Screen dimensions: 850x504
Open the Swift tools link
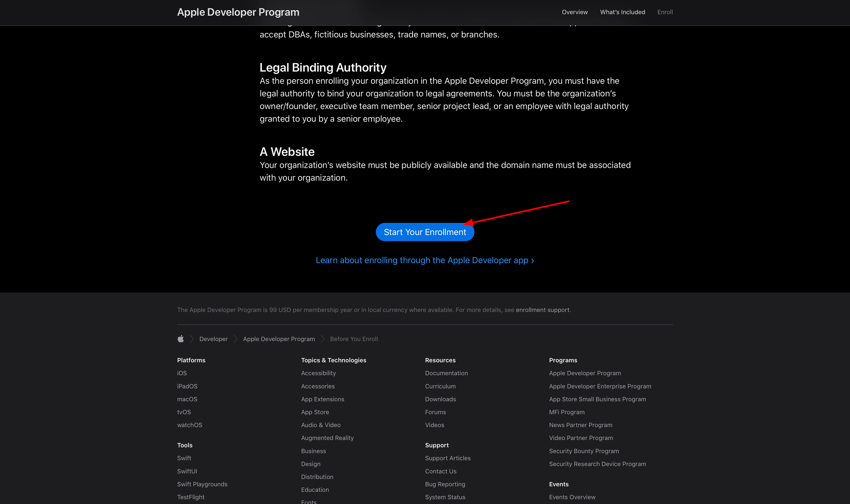[184, 458]
